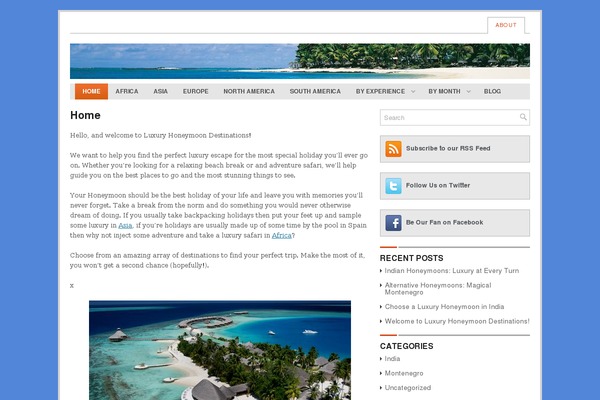The width and height of the screenshot is (600, 400).
Task: Click the beach header banner image
Action: (x=300, y=61)
